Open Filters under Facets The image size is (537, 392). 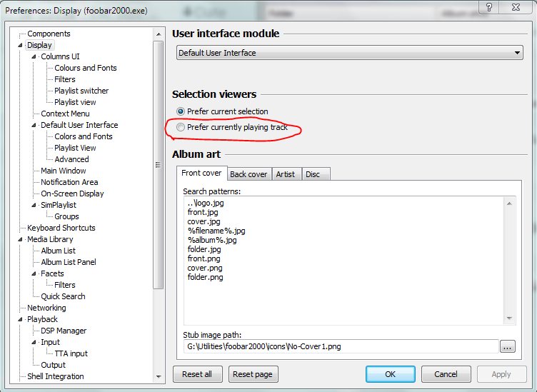pyautogui.click(x=65, y=285)
